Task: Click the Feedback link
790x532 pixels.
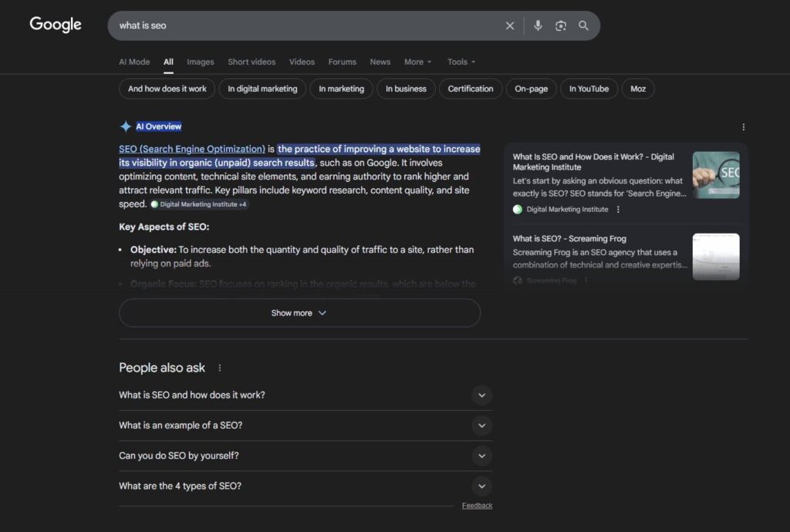Action: [x=477, y=505]
